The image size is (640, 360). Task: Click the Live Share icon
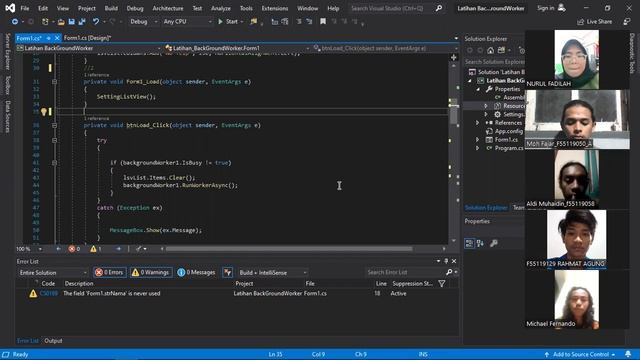click(x=580, y=22)
